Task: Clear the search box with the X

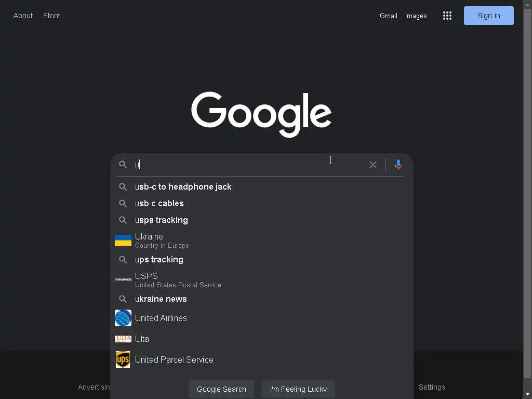Action: pos(373,165)
